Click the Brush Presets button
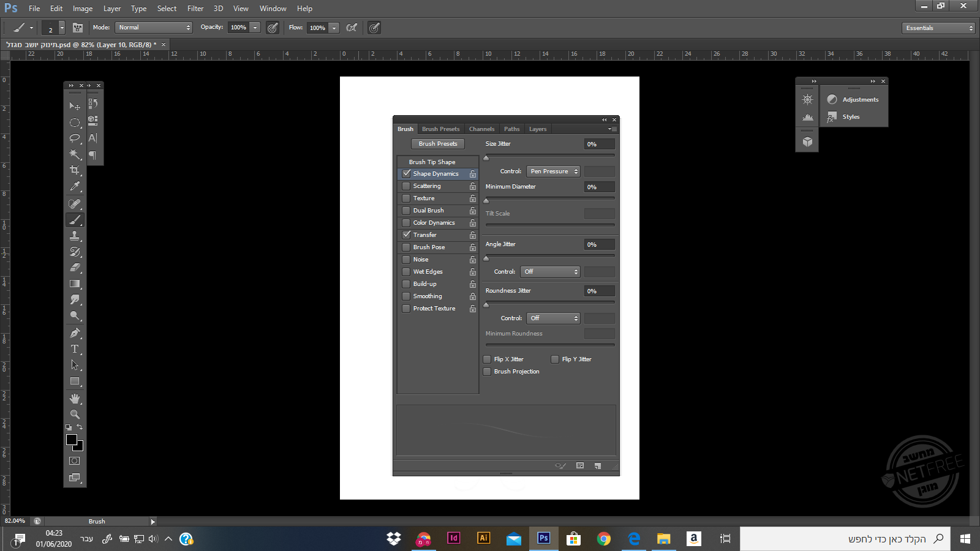 438,144
